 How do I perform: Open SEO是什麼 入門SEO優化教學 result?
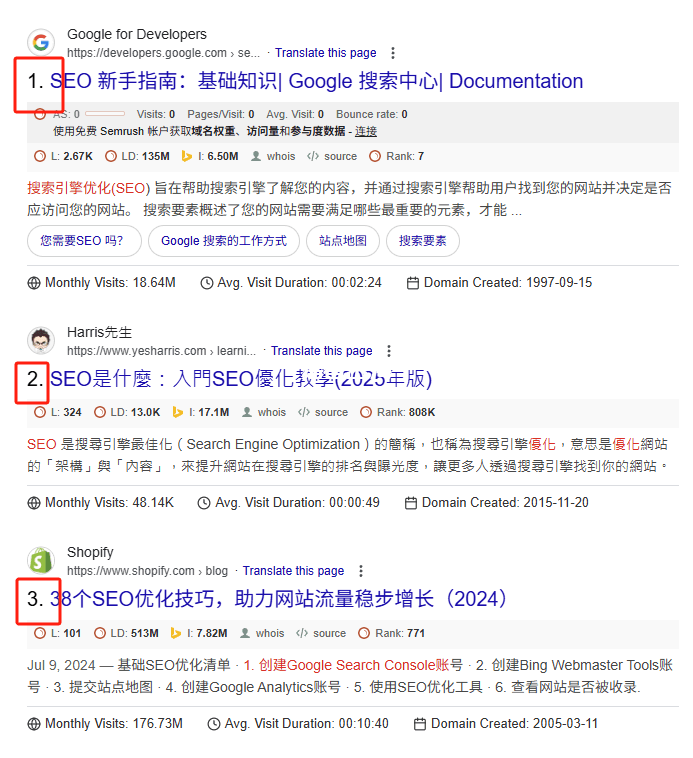click(241, 379)
